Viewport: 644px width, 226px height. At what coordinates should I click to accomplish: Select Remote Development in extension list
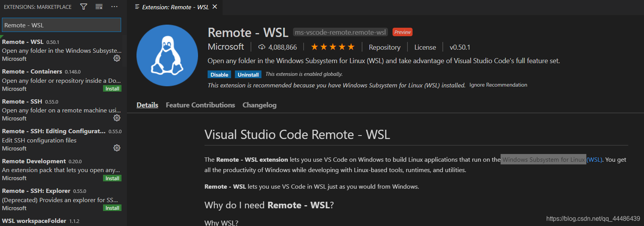tap(62, 169)
